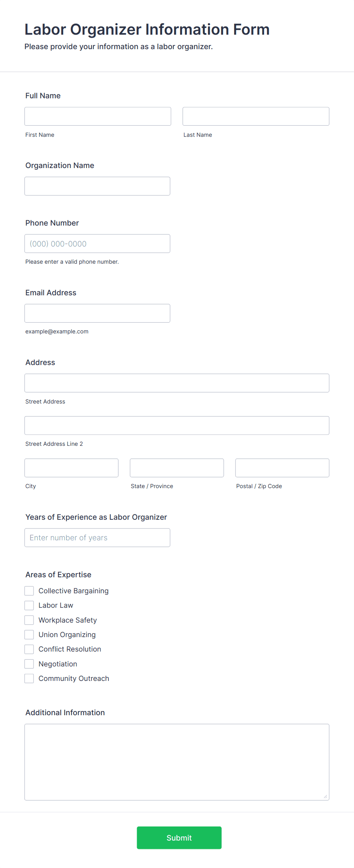This screenshot has height=868, width=354.
Task: Focus the City input field
Action: (72, 468)
